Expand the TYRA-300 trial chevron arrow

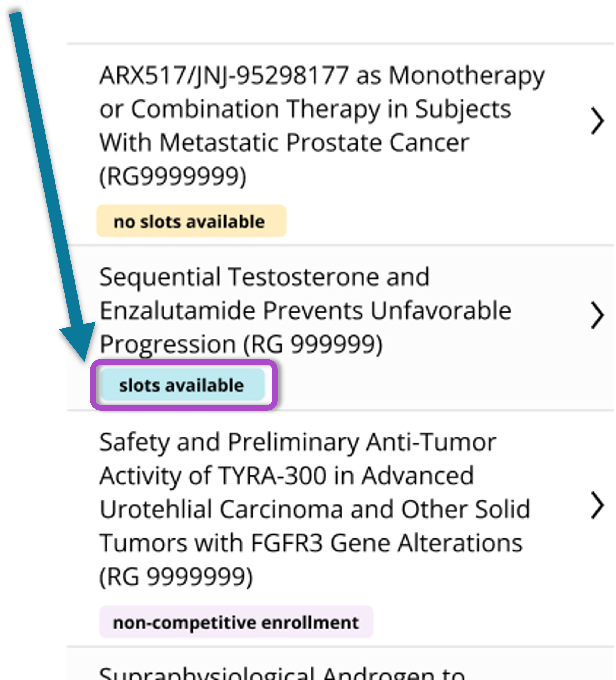(597, 505)
